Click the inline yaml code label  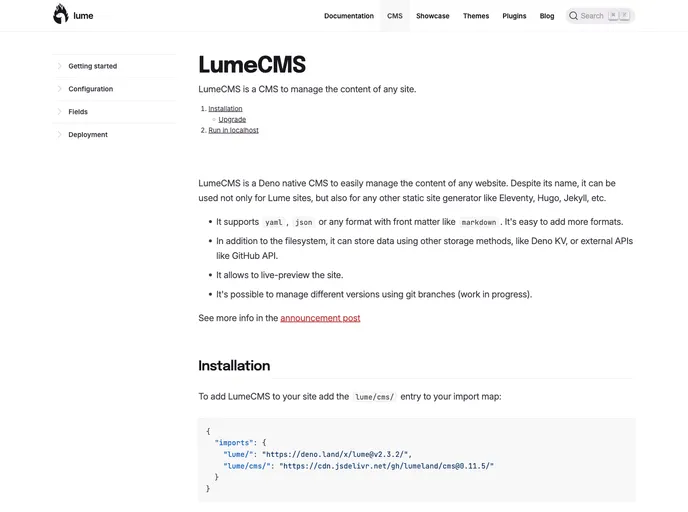click(273, 222)
